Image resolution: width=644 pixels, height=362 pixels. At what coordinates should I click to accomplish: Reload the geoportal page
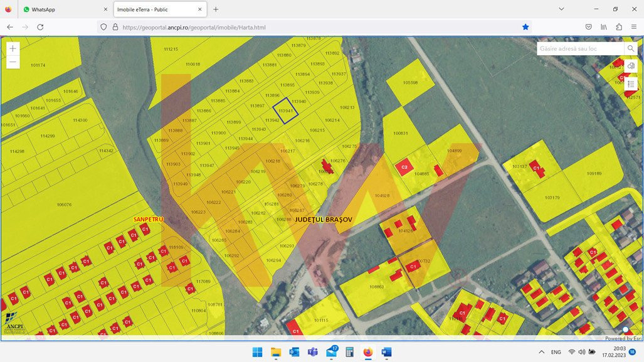pyautogui.click(x=40, y=27)
